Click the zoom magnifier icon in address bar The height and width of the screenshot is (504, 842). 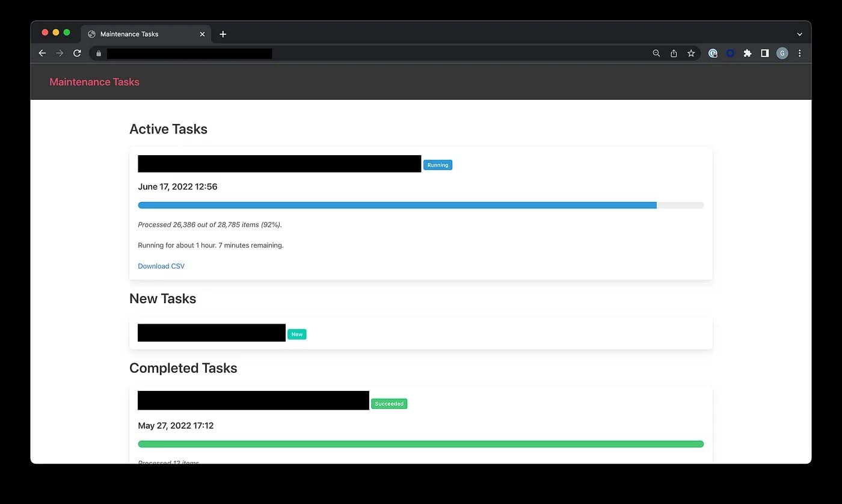(x=656, y=53)
